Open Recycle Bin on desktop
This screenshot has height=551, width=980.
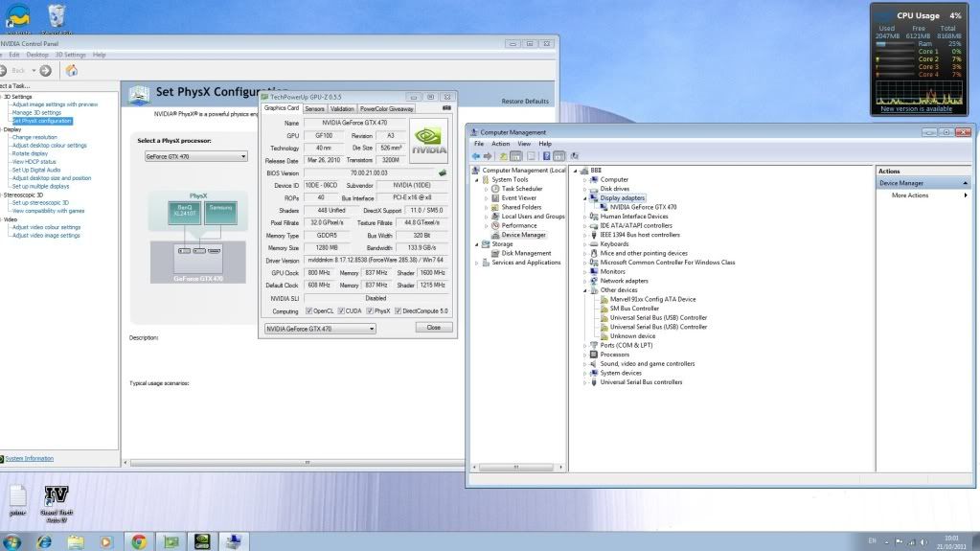click(x=57, y=17)
